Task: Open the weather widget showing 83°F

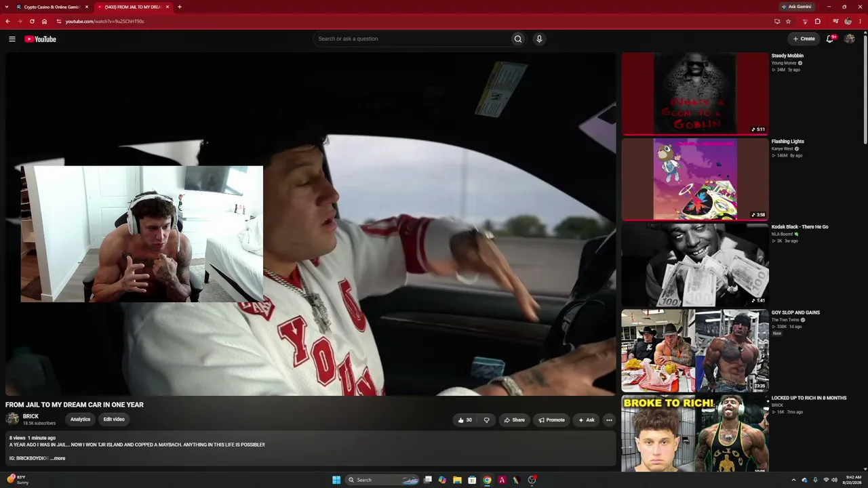Action: pos(18,480)
